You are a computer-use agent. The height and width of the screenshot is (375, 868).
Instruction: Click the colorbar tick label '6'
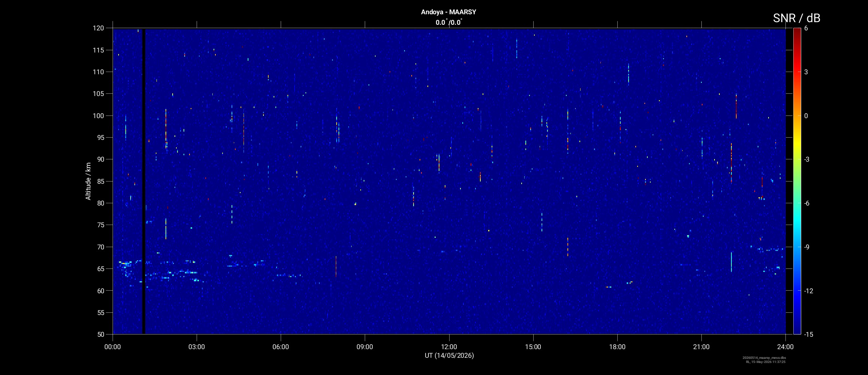[x=806, y=28]
